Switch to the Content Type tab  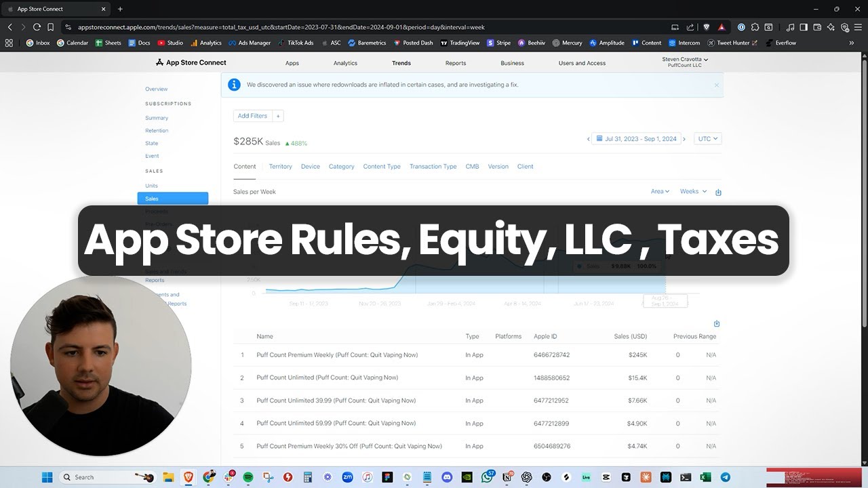click(382, 166)
